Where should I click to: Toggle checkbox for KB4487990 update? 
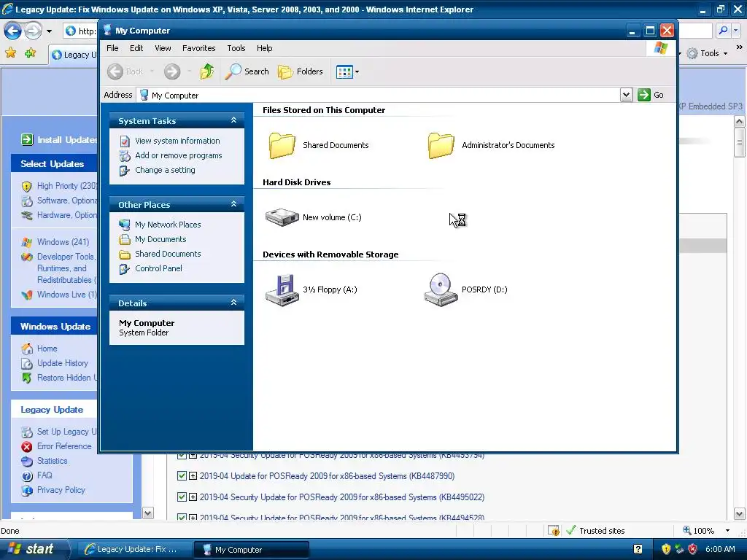click(182, 475)
